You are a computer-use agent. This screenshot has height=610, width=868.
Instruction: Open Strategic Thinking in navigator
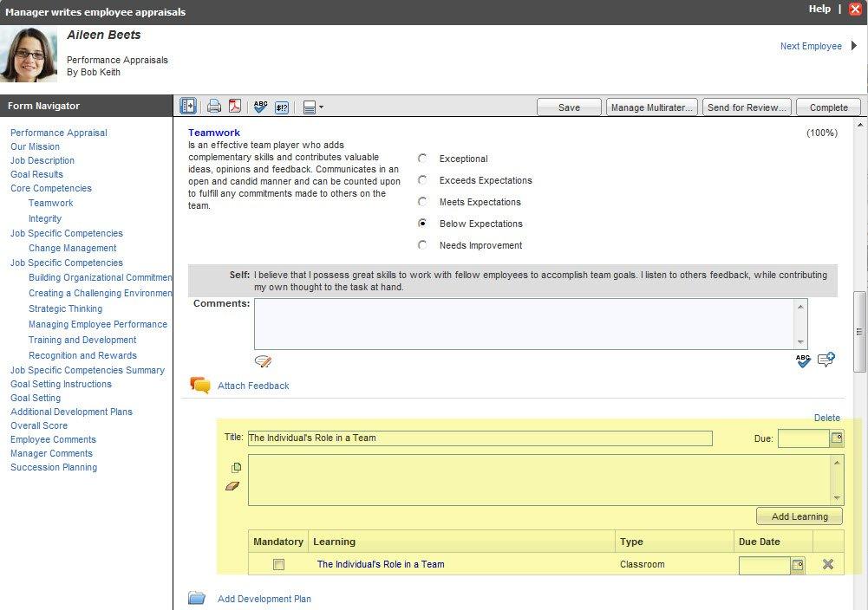[x=65, y=308]
